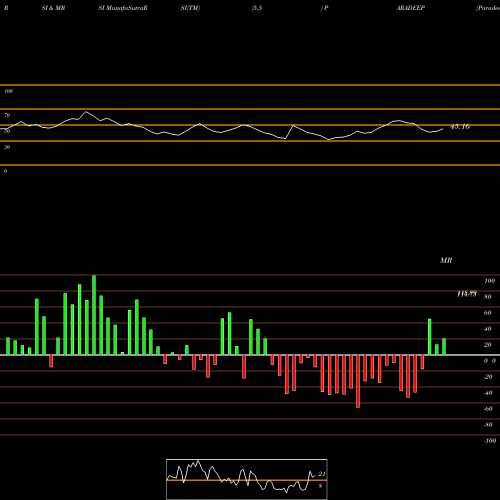
Task: Click the 100 label on the upper RSI axis
Action: [8, 91]
